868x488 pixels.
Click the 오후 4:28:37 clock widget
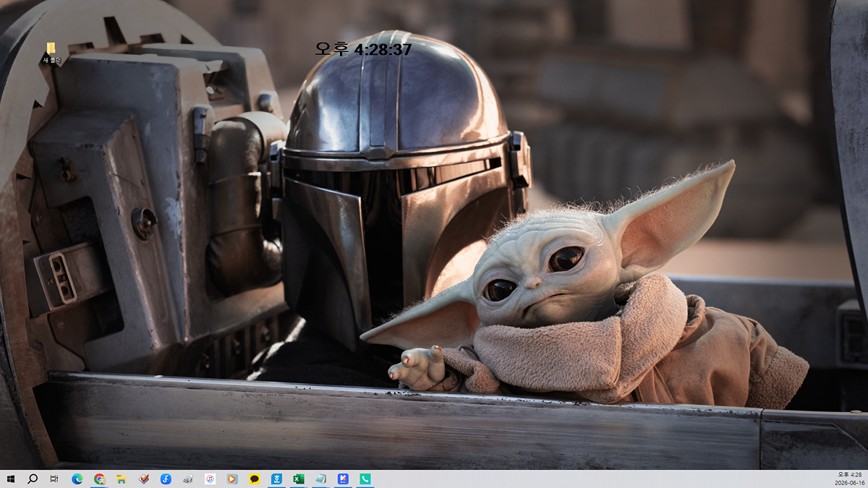coord(363,49)
